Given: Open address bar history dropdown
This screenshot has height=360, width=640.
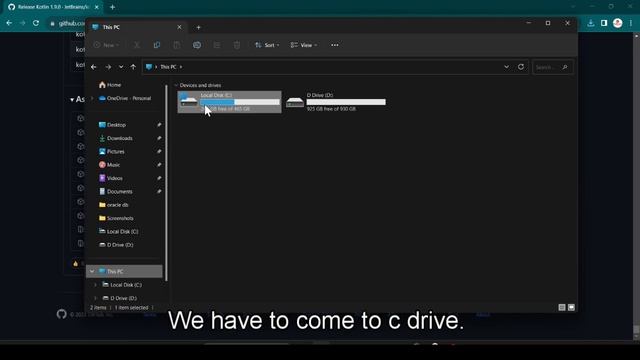Looking at the screenshot, I should 507,67.
